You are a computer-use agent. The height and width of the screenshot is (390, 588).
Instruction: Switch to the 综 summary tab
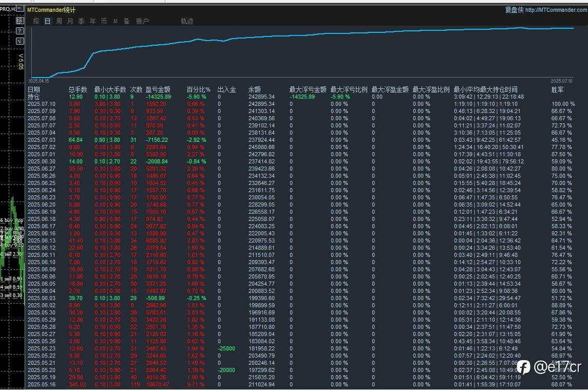point(36,22)
